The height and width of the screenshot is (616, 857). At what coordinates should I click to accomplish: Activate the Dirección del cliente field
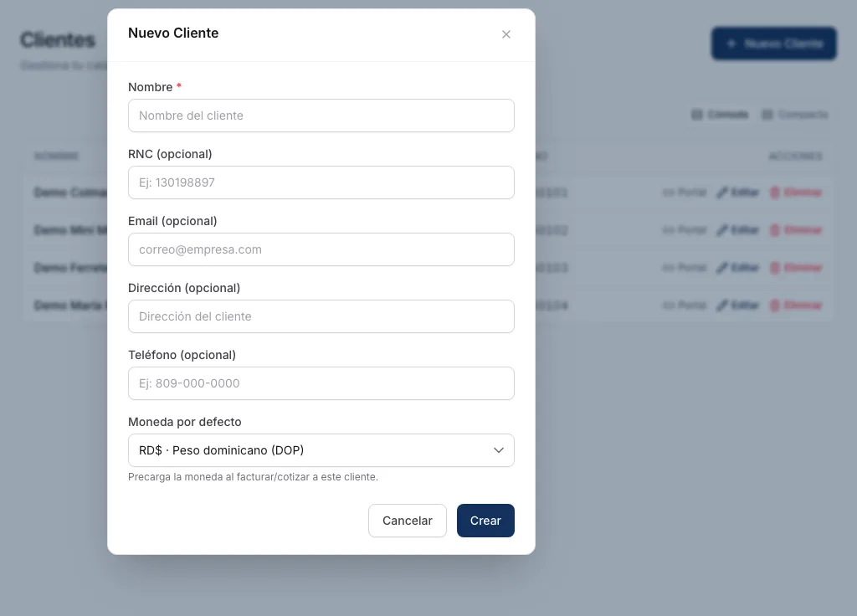[321, 316]
